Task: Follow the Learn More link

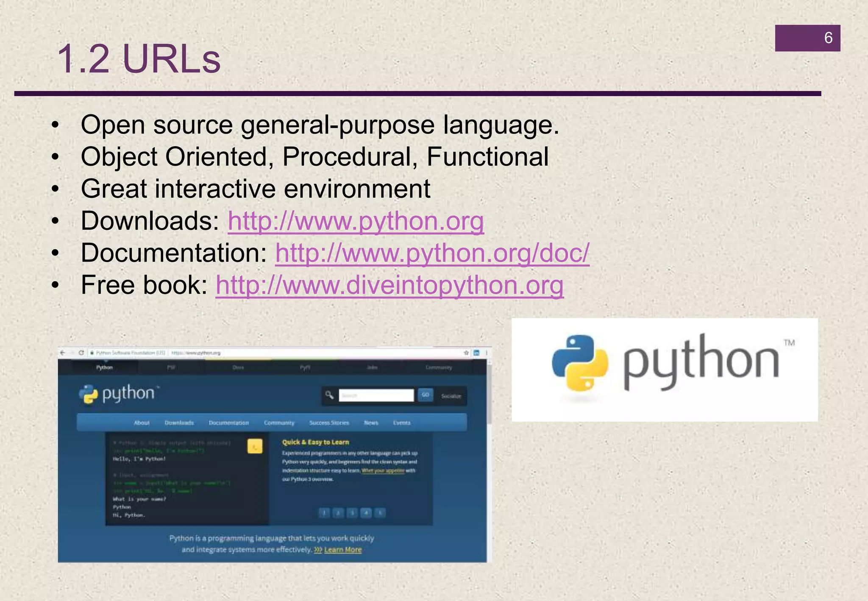Action: click(342, 550)
